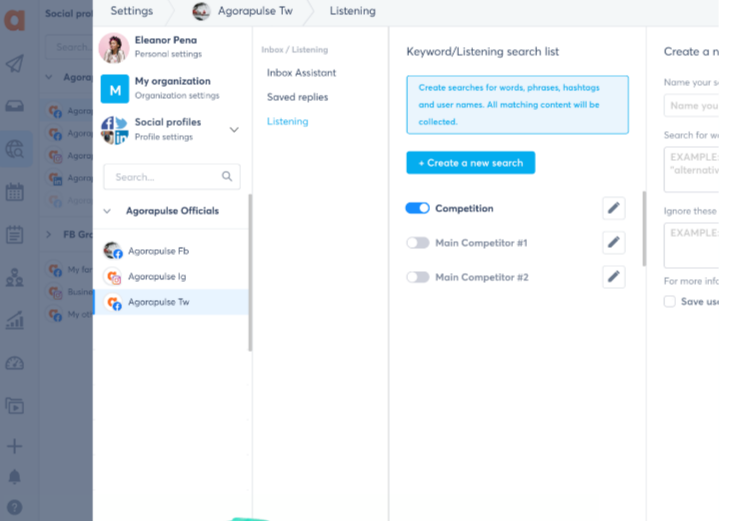The image size is (750, 521).
Task: Expand the Social profiles chevron
Action: (234, 130)
